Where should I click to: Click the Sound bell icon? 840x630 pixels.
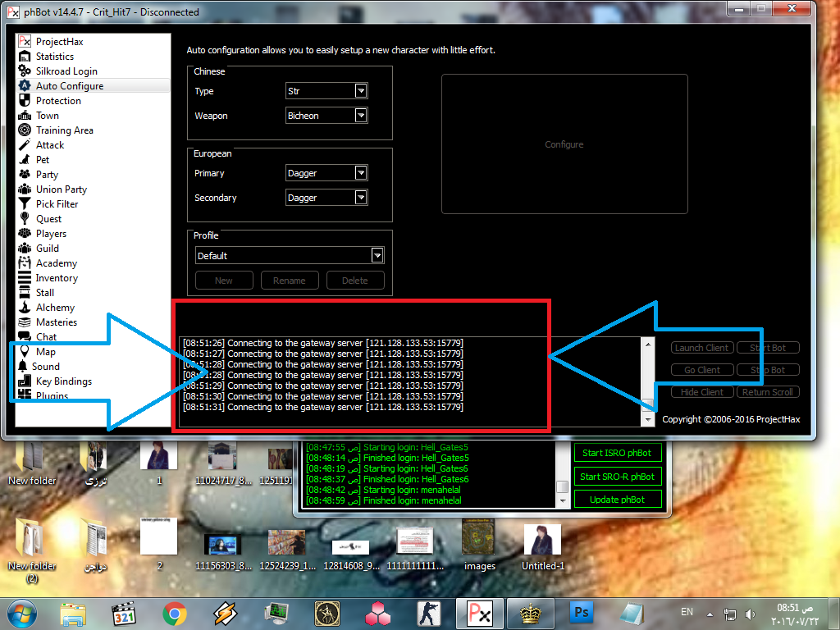click(22, 366)
